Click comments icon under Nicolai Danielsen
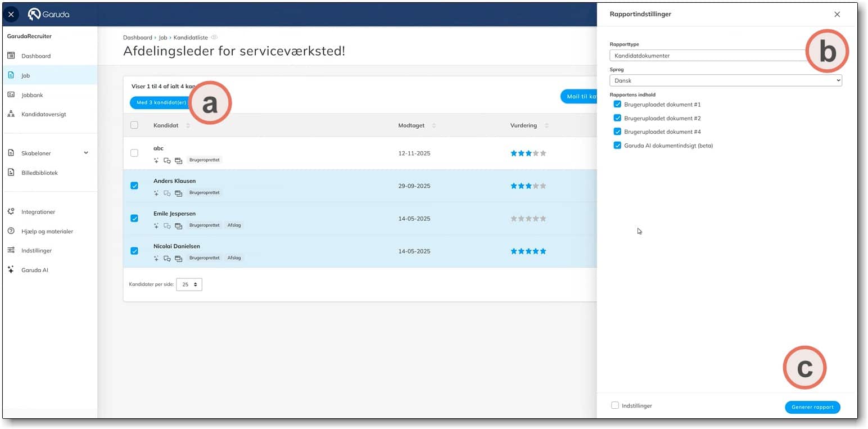Screen dimensions: 868x429 pos(167,258)
